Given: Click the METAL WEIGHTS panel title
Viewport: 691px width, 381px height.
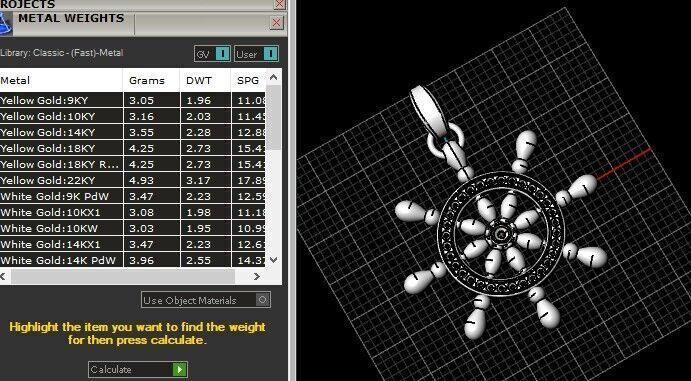Looking at the screenshot, I should pos(71,18).
